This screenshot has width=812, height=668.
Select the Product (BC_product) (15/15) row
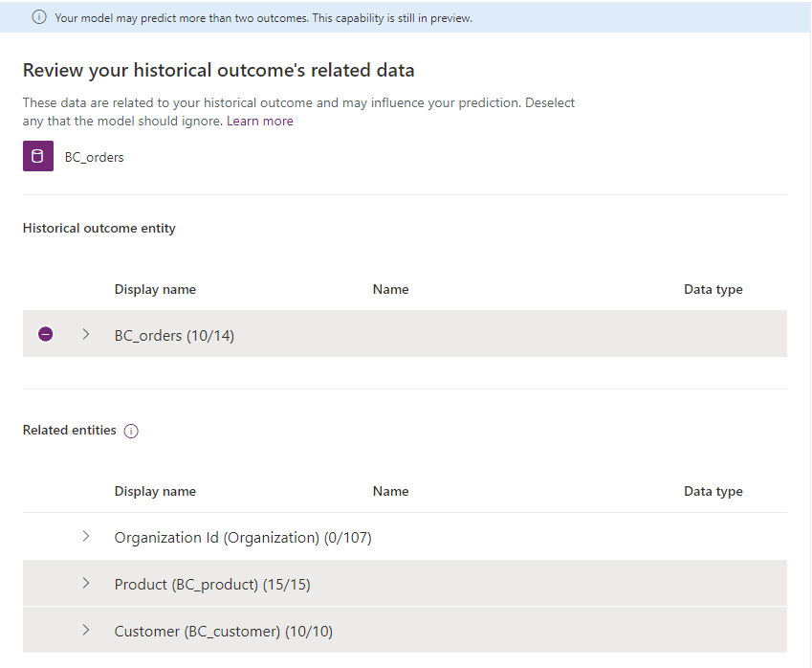coord(212,584)
